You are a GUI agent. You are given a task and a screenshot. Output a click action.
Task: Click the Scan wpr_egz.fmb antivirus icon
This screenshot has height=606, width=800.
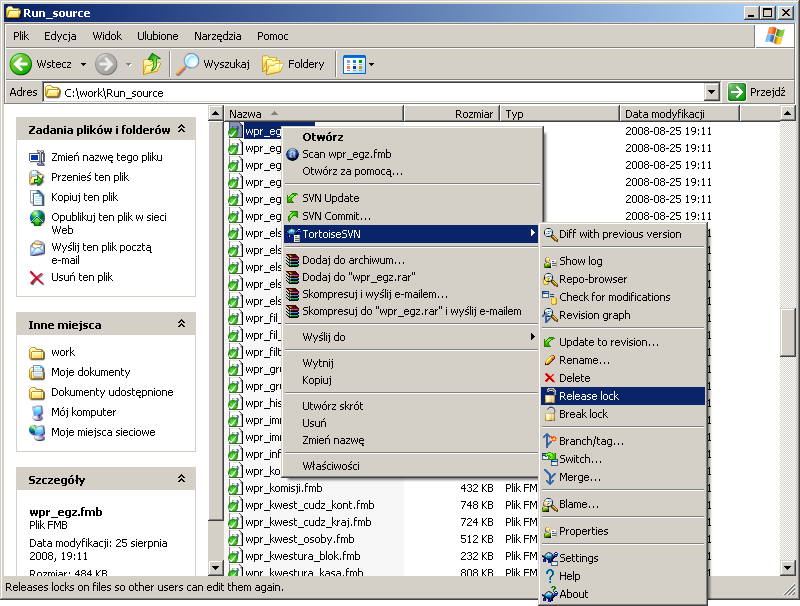click(292, 154)
